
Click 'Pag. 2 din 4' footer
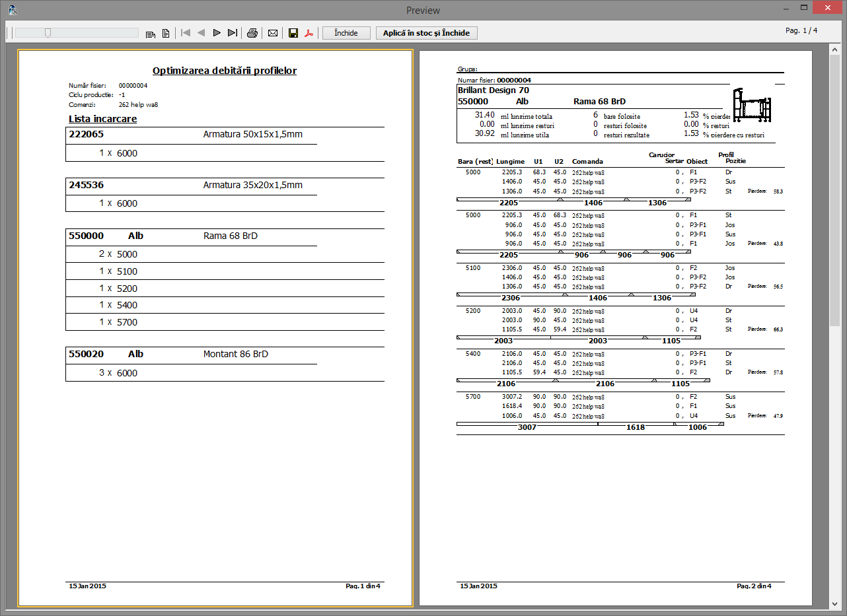pos(754,586)
